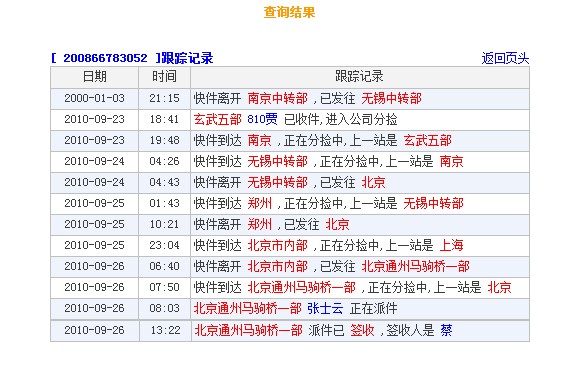
Task: Click time cell 01:43
Action: pos(164,203)
